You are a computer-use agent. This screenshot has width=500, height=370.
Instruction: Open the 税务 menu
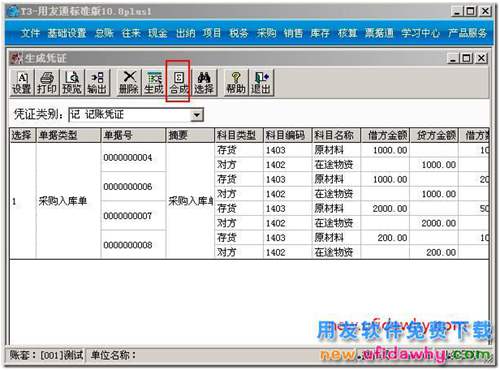239,33
